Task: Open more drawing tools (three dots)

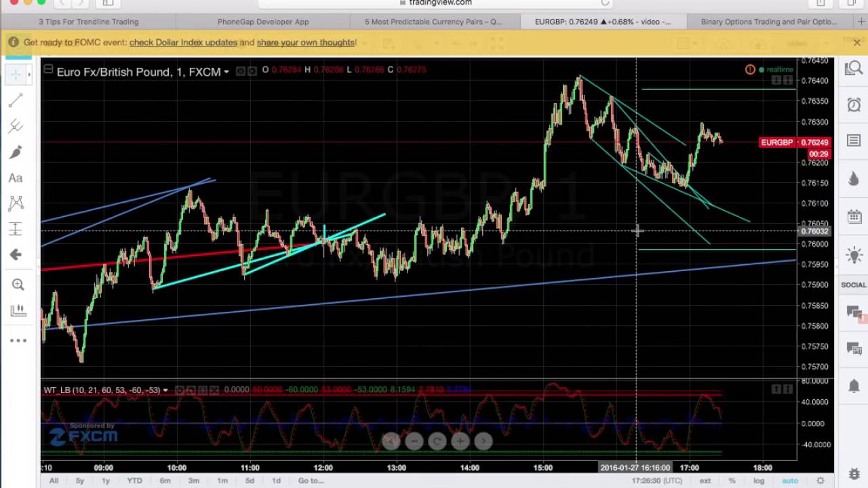Action: pyautogui.click(x=18, y=340)
